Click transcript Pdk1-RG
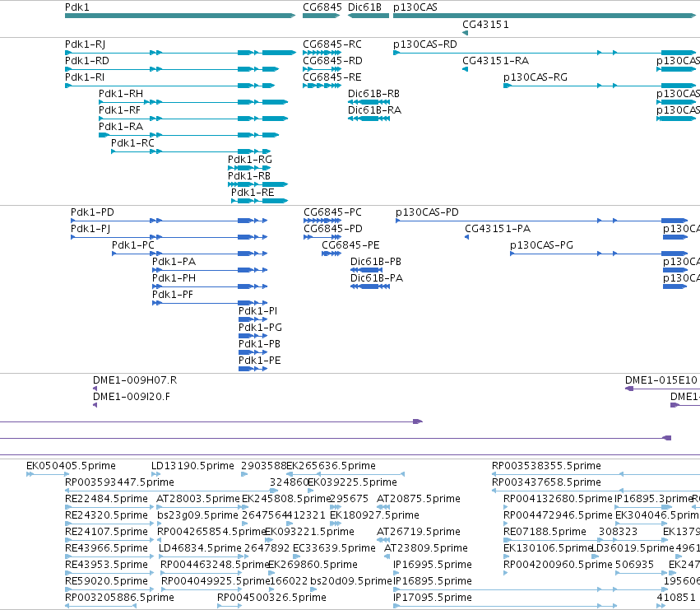The height and width of the screenshot is (610, 700). click(x=250, y=160)
